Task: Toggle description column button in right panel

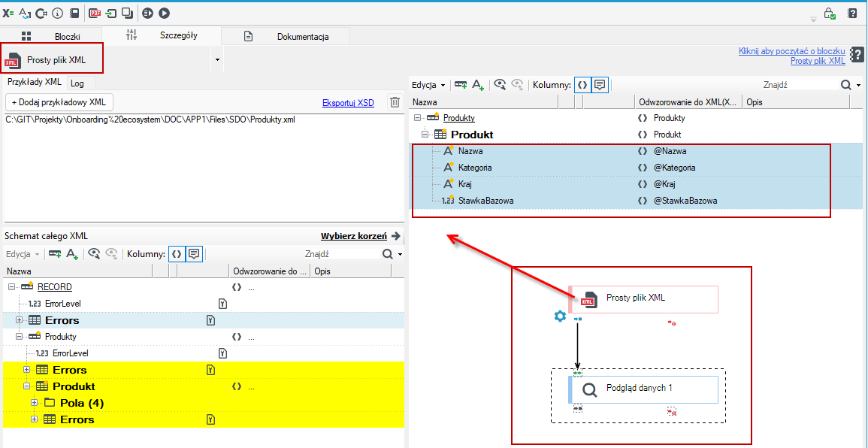Action: [x=599, y=85]
